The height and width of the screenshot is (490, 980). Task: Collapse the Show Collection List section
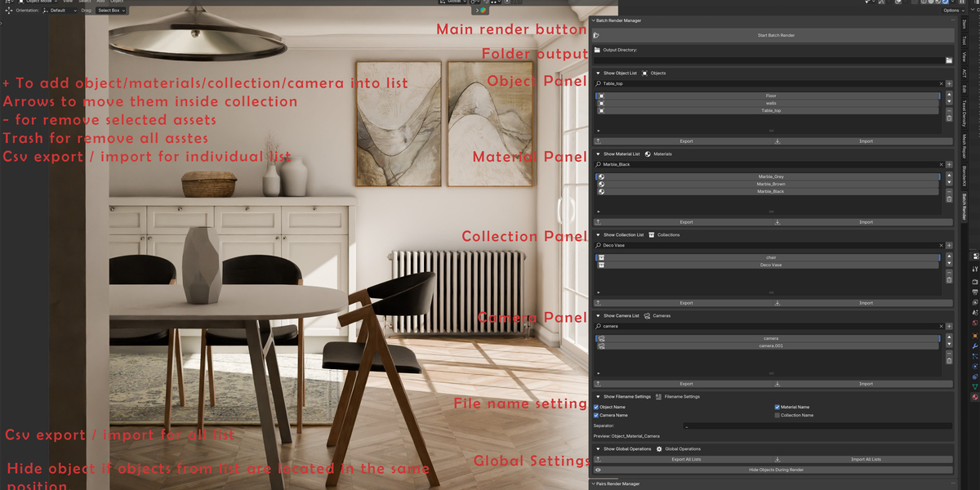click(598, 235)
